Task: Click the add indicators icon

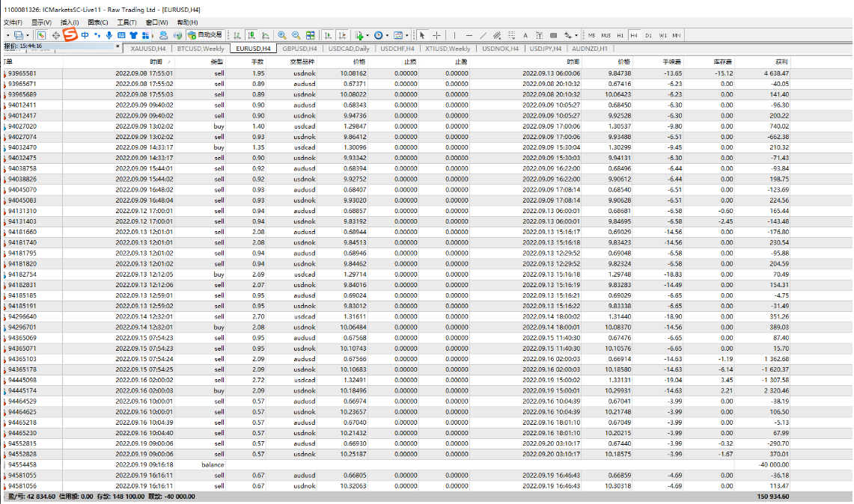Action: click(359, 35)
